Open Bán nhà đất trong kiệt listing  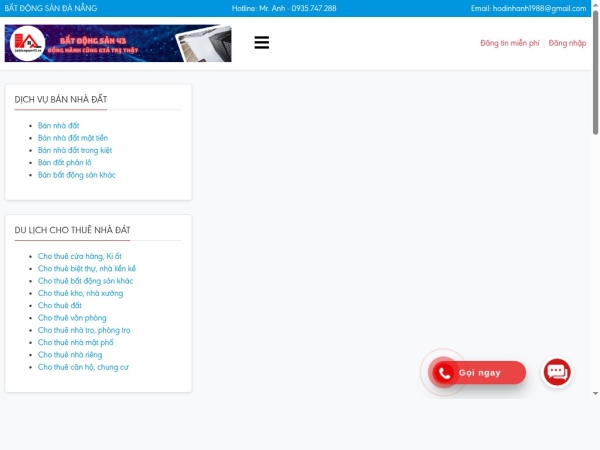coord(75,150)
